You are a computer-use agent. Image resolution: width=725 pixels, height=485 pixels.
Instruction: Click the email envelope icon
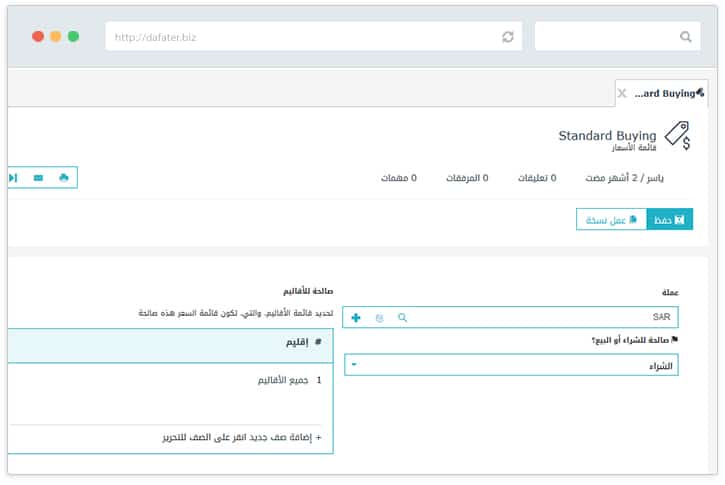click(x=38, y=178)
